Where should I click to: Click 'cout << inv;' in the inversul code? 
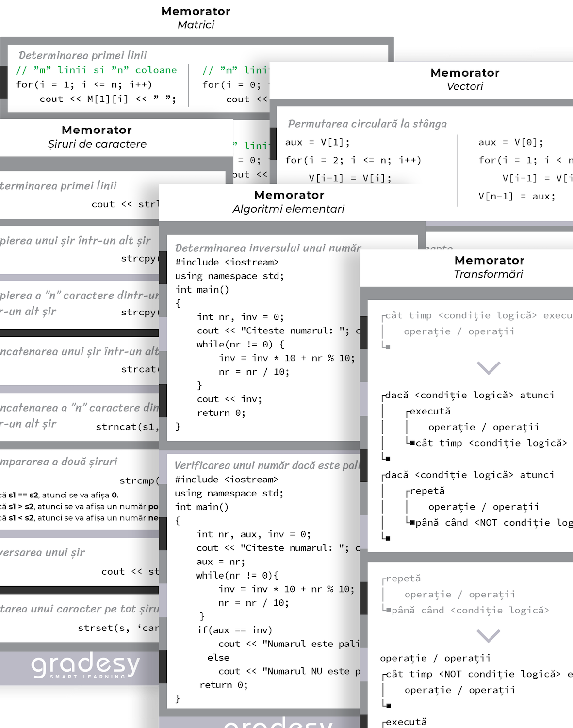229,399
